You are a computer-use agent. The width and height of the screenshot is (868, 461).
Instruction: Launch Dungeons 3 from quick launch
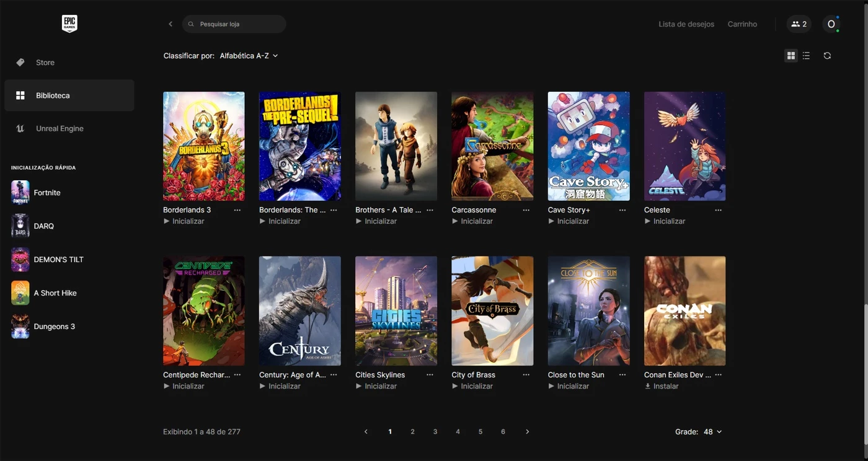[43, 327]
